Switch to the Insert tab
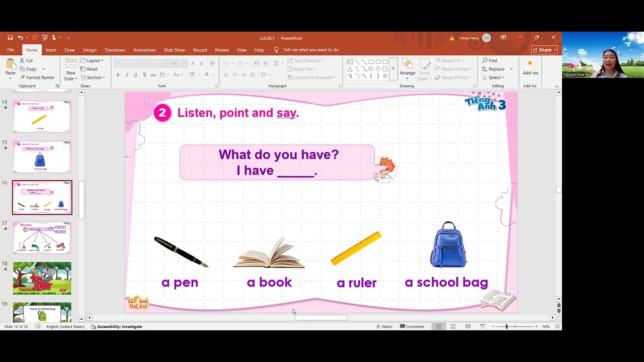The image size is (644, 362). (x=51, y=50)
